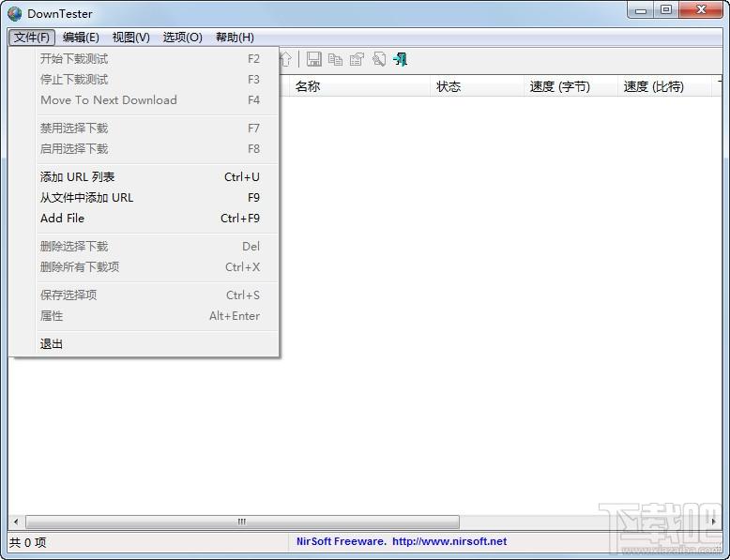730x560 pixels.
Task: Click the horizontal scrollbar thumb
Action: [x=242, y=522]
